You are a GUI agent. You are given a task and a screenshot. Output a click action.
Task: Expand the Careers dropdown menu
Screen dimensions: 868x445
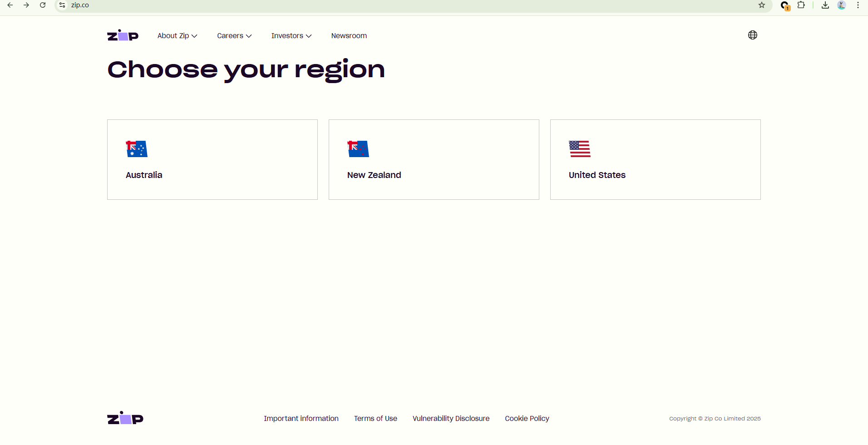(234, 36)
